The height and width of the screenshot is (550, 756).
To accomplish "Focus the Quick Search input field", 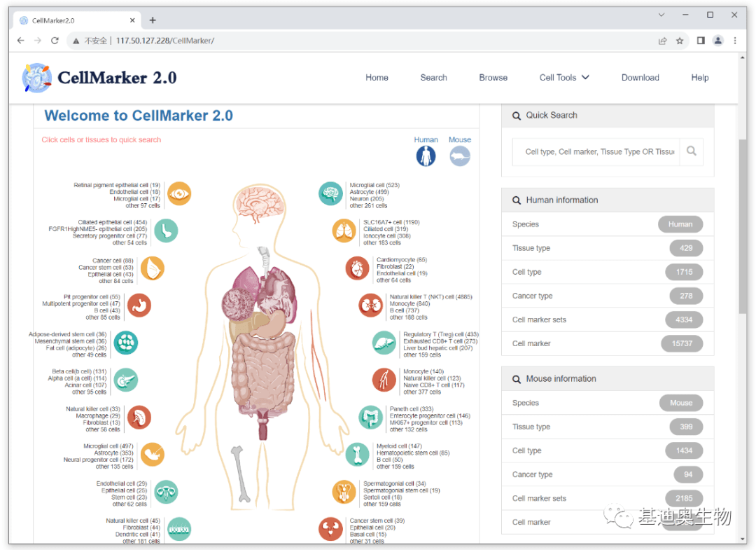I will click(x=599, y=151).
